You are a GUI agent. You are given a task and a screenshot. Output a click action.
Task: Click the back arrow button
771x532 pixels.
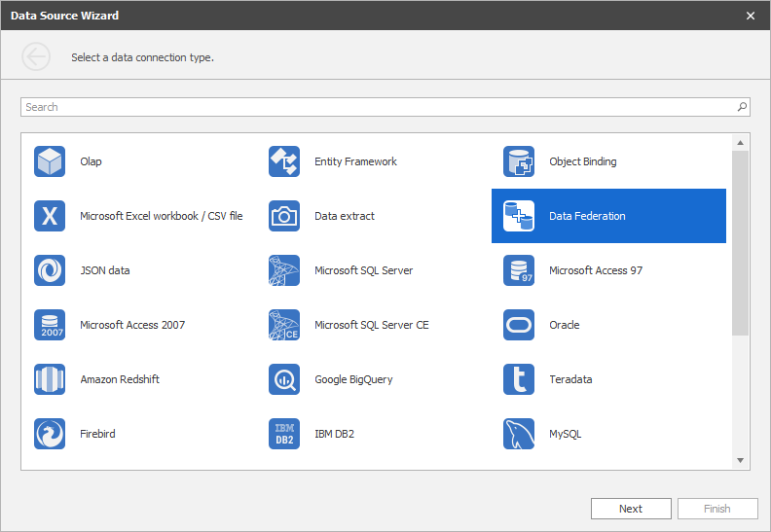36,57
